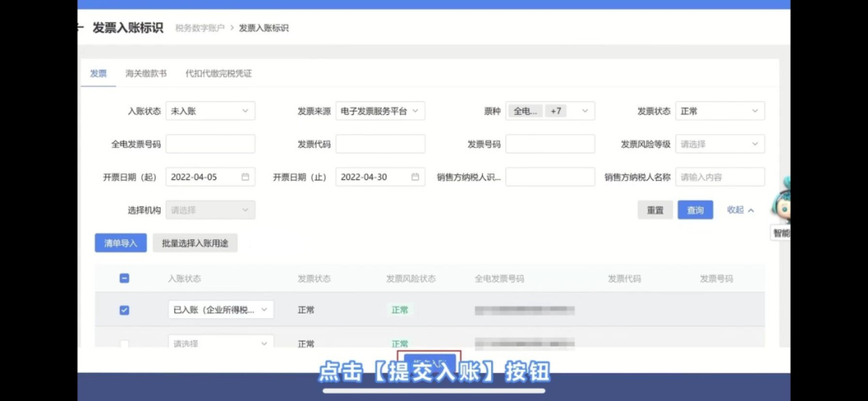
Task: Check the second invoice row checkbox
Action: (125, 344)
